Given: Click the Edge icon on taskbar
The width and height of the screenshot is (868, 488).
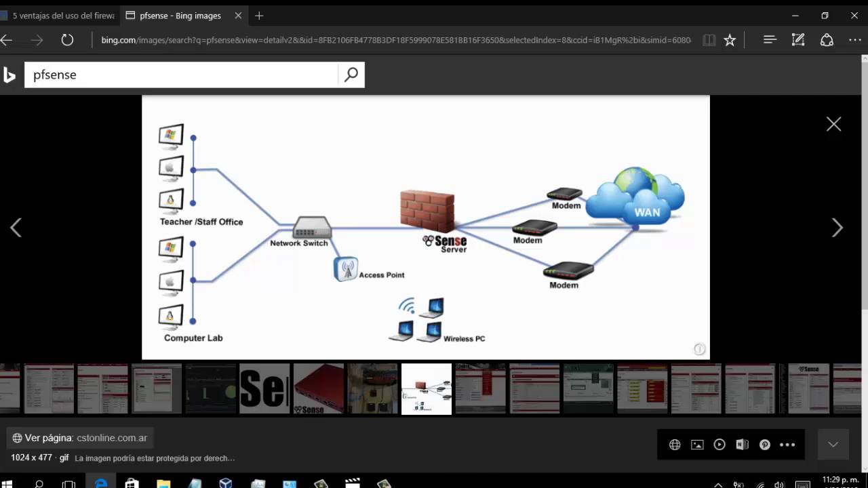Looking at the screenshot, I should pos(101,483).
